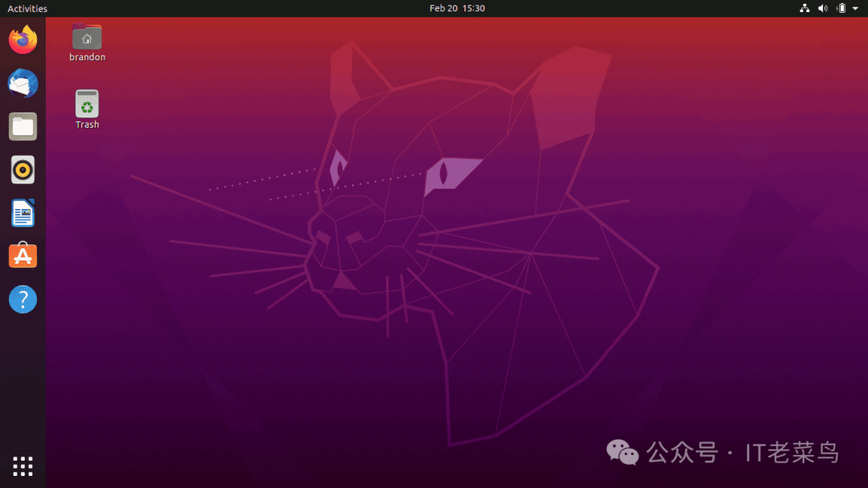Show the Applications grid
This screenshot has width=868, height=488.
click(22, 465)
